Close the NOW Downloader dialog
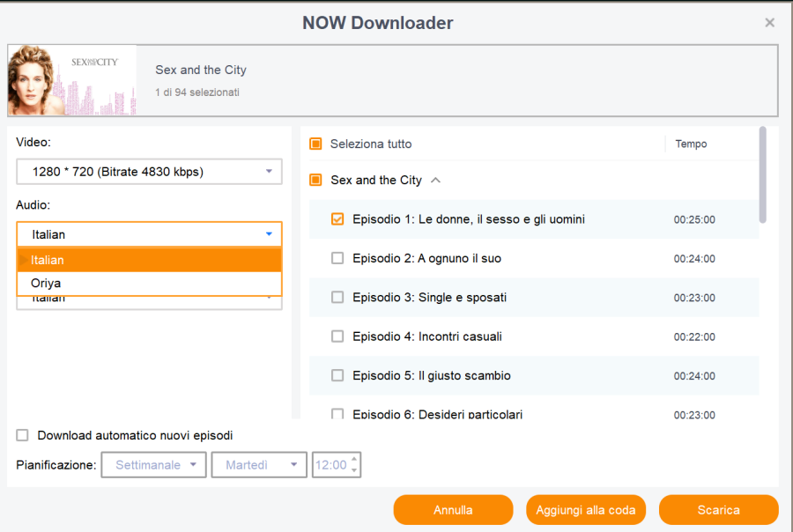 [769, 23]
